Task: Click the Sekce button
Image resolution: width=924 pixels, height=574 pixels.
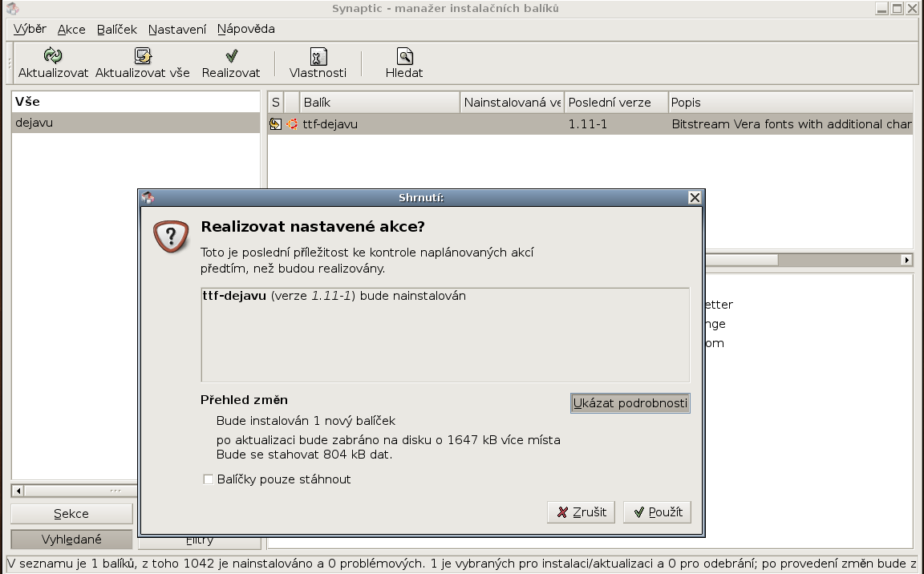Action: click(71, 514)
